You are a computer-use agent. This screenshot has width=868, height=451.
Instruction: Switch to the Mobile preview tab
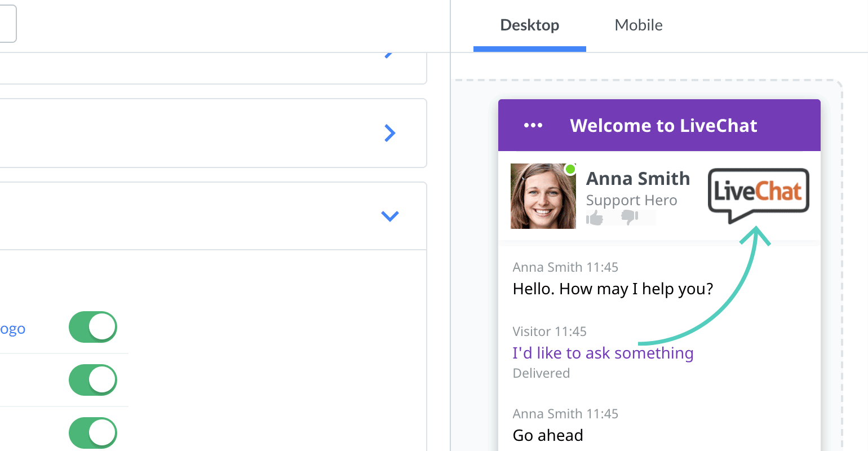tap(639, 25)
